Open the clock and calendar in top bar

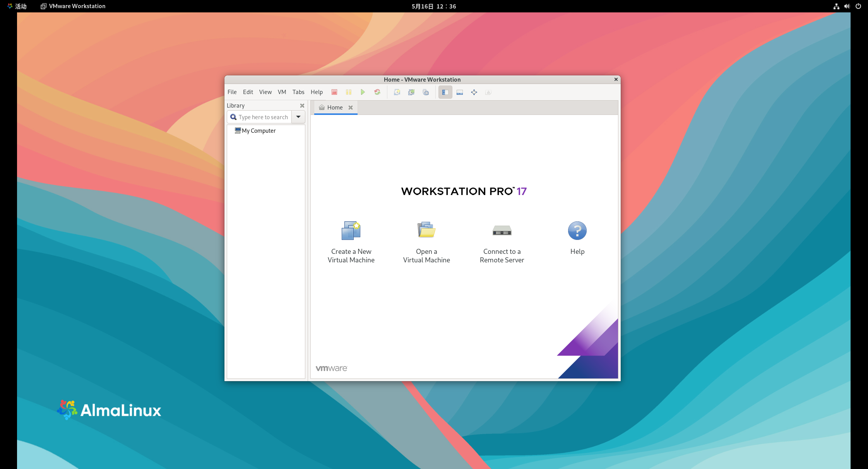coord(434,6)
